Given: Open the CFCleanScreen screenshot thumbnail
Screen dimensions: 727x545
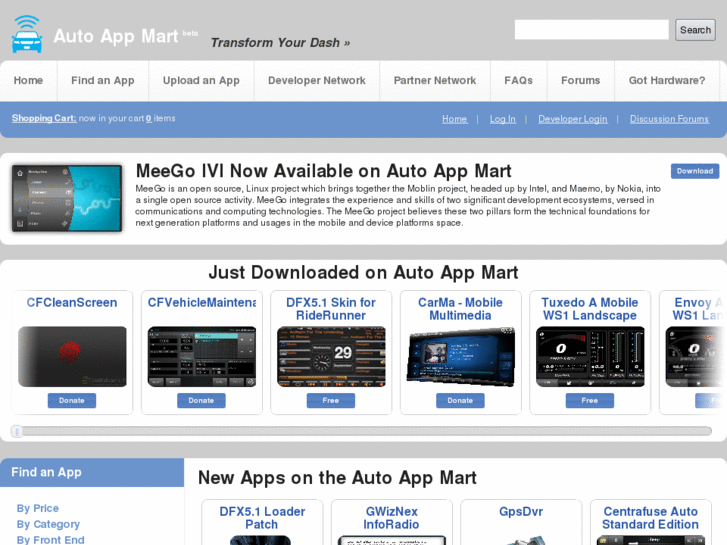Looking at the screenshot, I should click(72, 357).
